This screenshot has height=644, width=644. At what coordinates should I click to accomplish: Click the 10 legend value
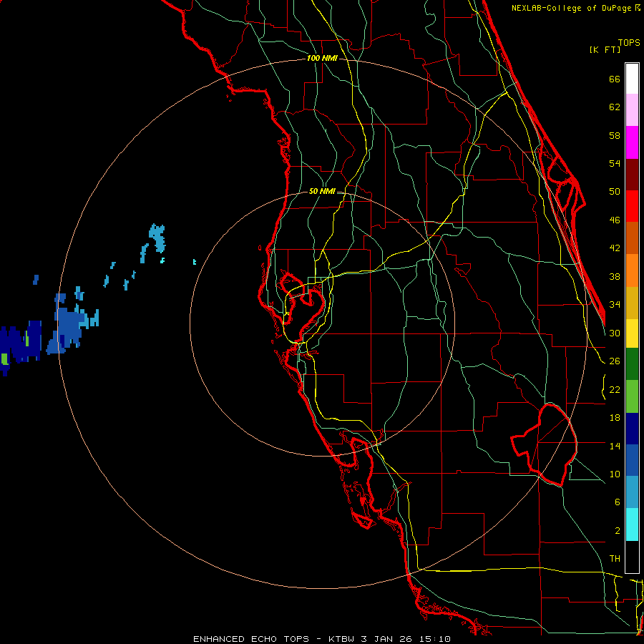[615, 474]
